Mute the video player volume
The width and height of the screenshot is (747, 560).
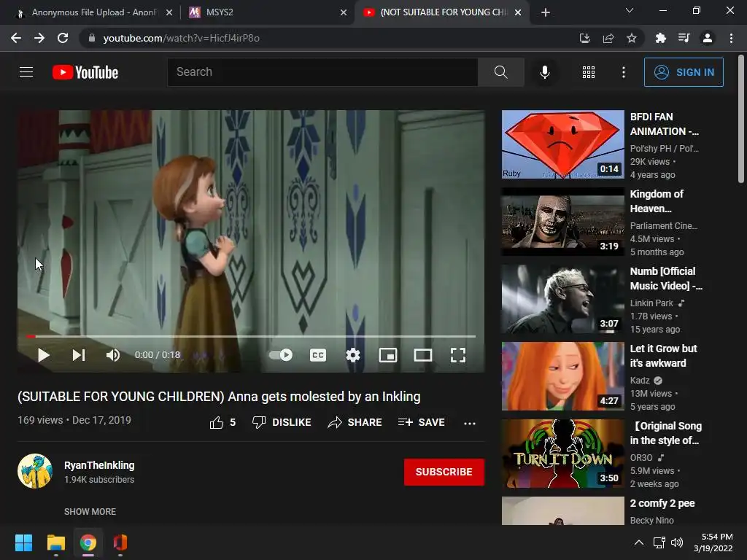pos(113,355)
